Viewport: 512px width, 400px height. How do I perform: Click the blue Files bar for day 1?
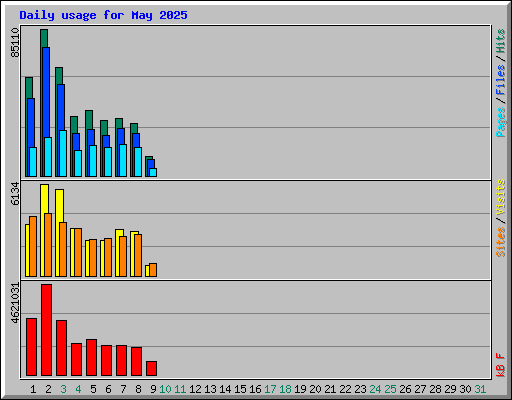31,123
